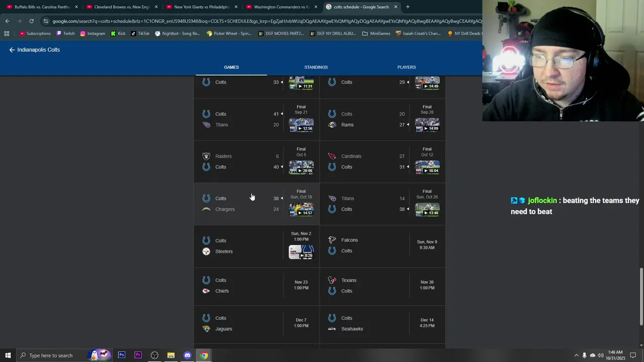Open the Windows Start menu
This screenshot has height=362, width=644.
coord(8,355)
